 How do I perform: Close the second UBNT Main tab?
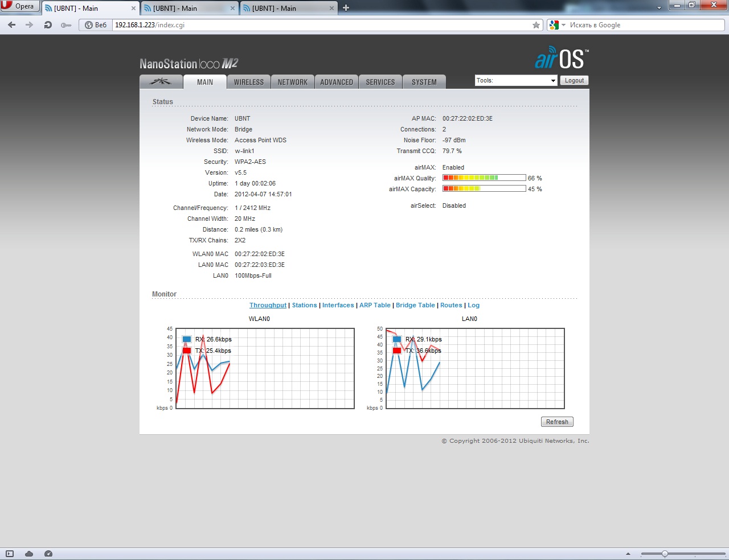pyautogui.click(x=232, y=9)
